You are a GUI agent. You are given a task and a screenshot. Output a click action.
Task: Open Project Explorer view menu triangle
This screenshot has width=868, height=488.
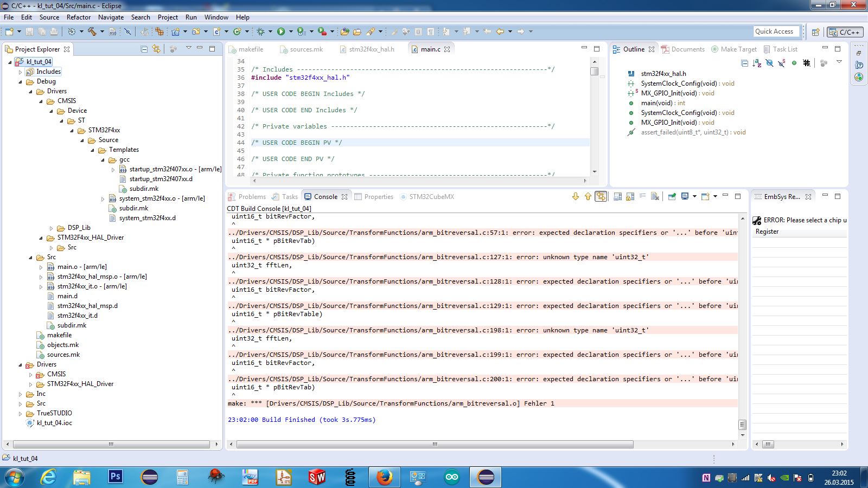188,48
